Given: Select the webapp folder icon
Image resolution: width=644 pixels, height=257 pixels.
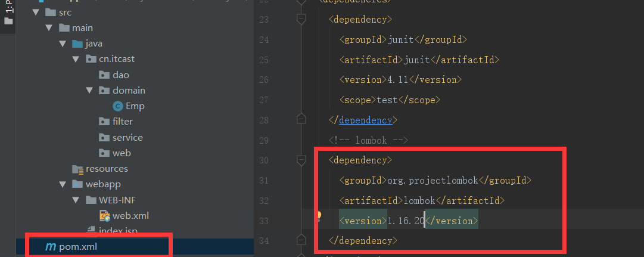Looking at the screenshot, I should pos(77,184).
